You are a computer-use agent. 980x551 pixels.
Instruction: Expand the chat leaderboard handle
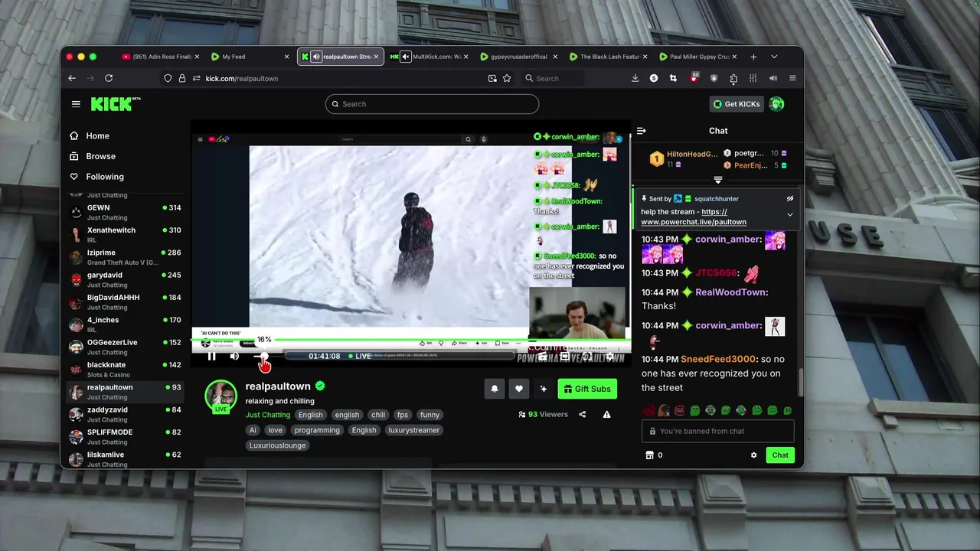718,180
